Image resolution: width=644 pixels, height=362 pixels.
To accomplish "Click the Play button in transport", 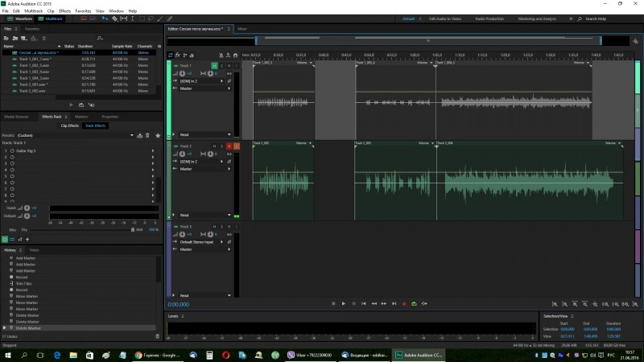I will point(344,304).
